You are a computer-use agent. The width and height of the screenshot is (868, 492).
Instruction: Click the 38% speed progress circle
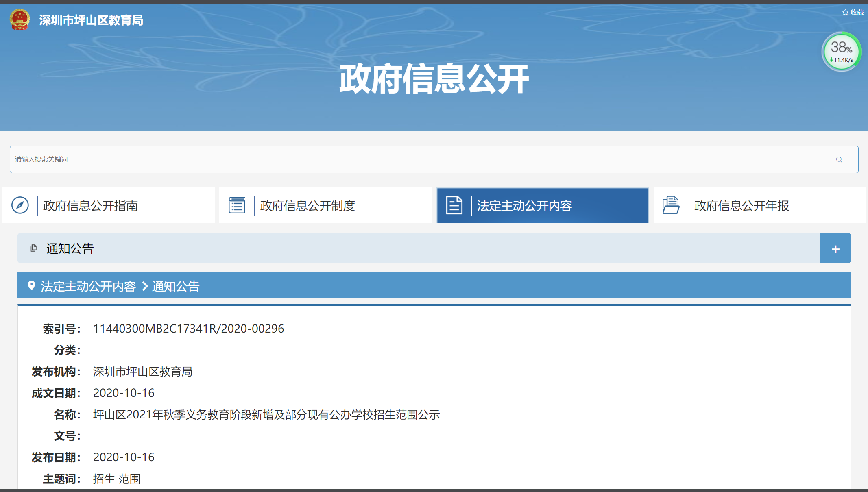point(841,52)
